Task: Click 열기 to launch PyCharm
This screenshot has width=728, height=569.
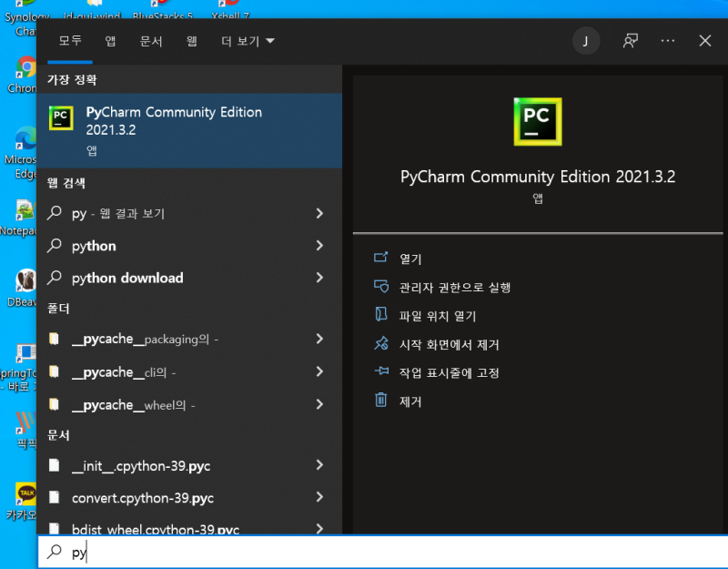Action: tap(409, 257)
